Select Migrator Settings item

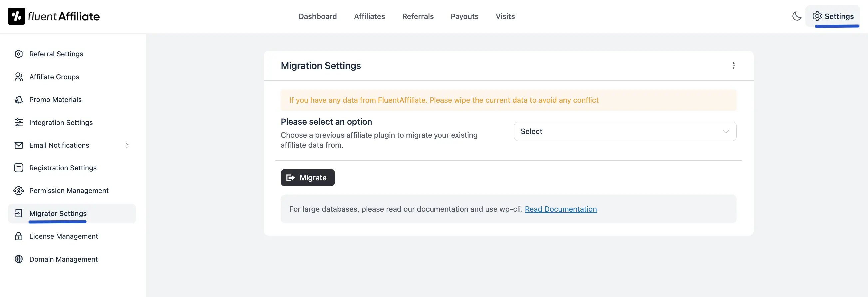click(x=72, y=213)
